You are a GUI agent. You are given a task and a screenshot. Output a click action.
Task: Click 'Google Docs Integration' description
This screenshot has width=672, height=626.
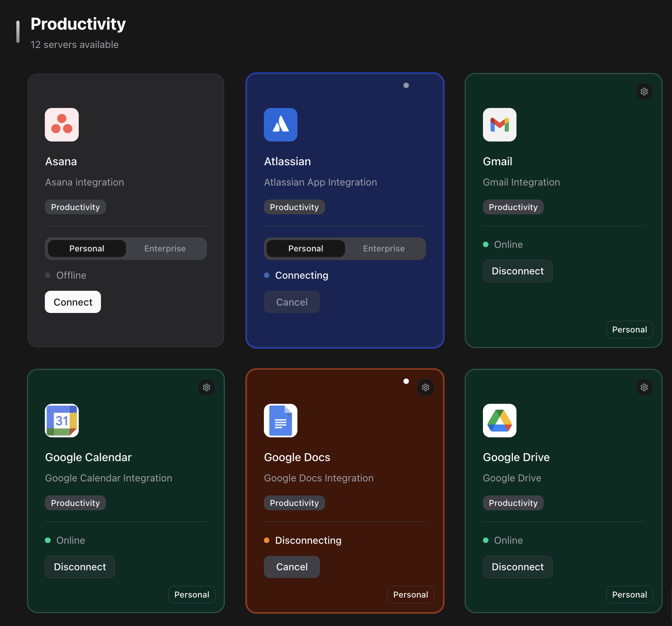[318, 478]
